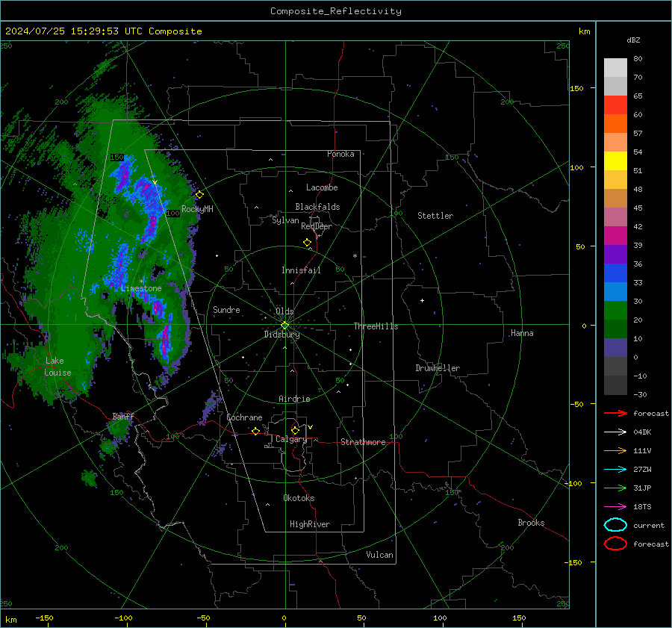Click the Composite_Reflectivity title
672x628 pixels.
click(336, 11)
